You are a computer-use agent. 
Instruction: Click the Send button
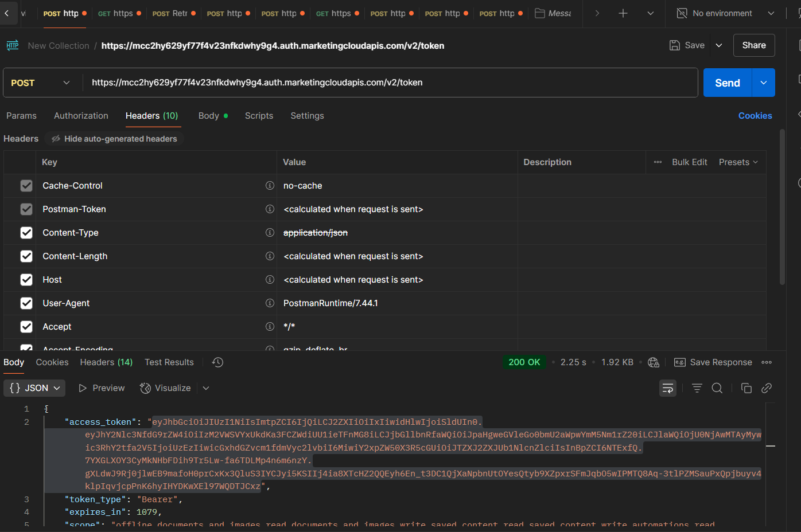727,82
